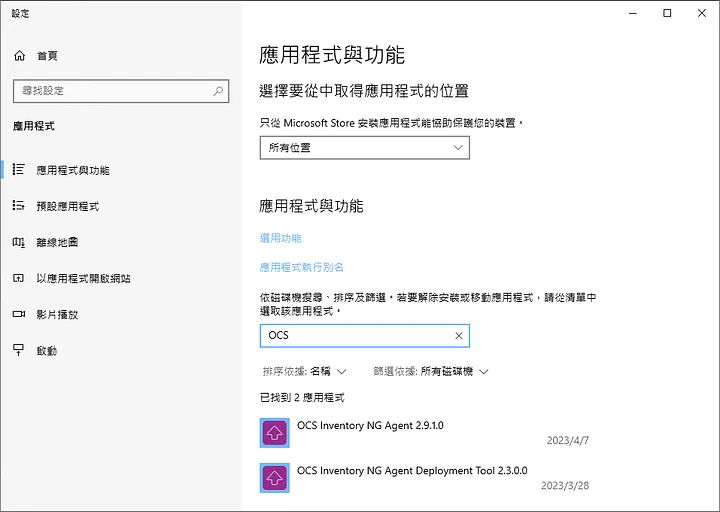Select 離線地圖 in the sidebar
Screen dimensions: 720x512
(x=57, y=242)
